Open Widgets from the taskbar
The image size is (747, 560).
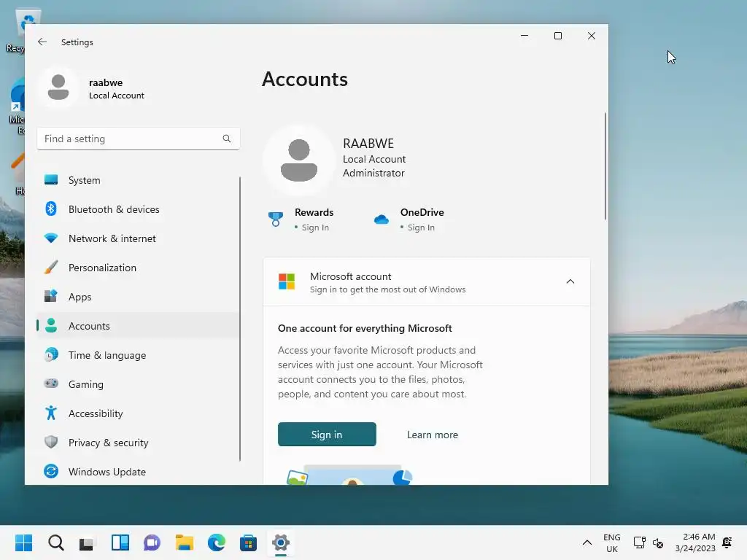120,542
